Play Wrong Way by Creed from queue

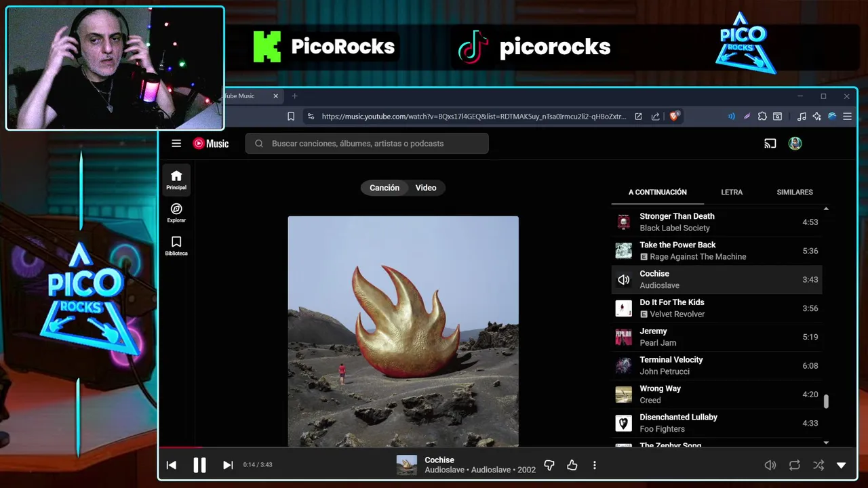pos(717,394)
